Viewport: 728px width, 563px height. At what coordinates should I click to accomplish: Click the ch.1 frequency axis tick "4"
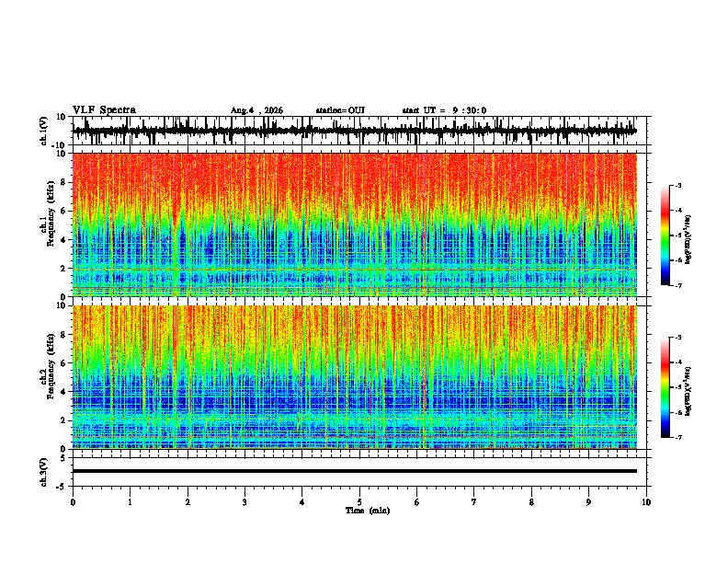[63, 240]
